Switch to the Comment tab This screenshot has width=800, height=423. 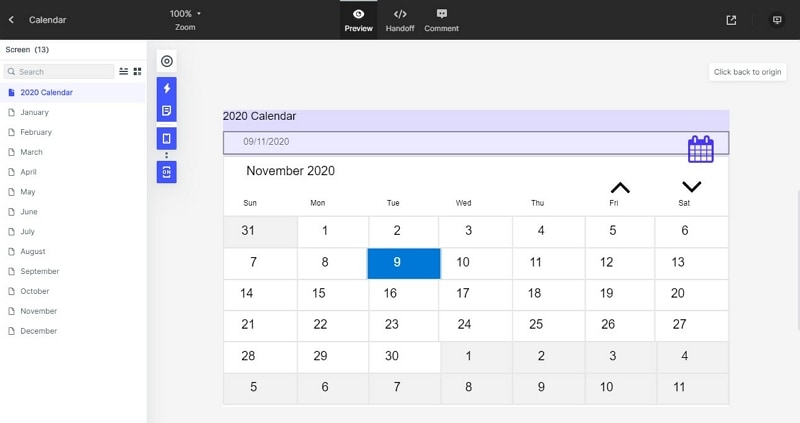click(441, 20)
